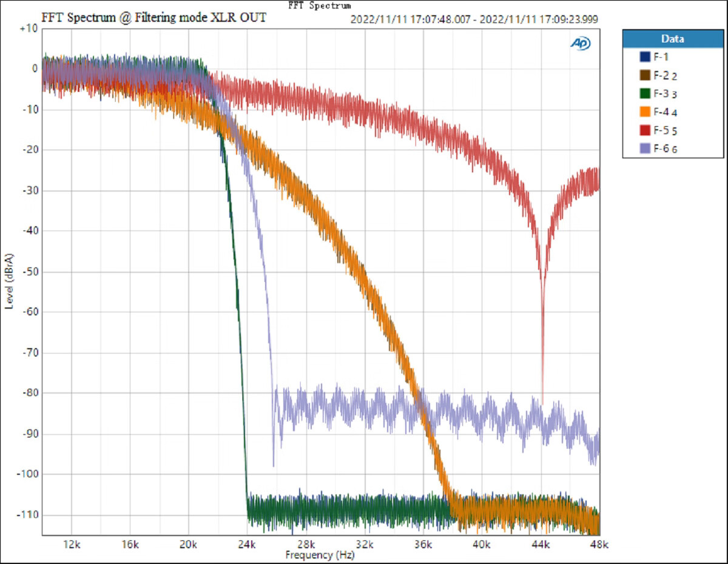Click the measurement timestamp range text
This screenshot has width=728, height=564.
474,19
